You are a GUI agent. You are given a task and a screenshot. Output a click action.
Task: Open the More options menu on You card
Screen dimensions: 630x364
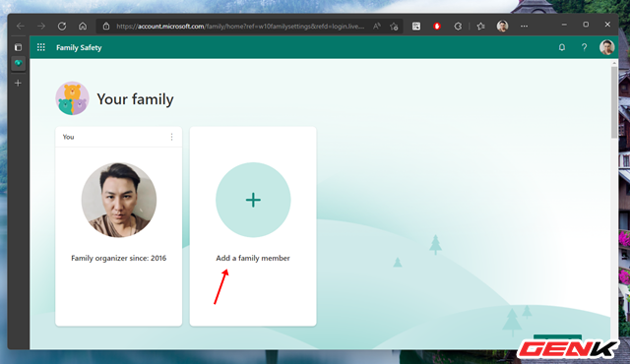(171, 137)
